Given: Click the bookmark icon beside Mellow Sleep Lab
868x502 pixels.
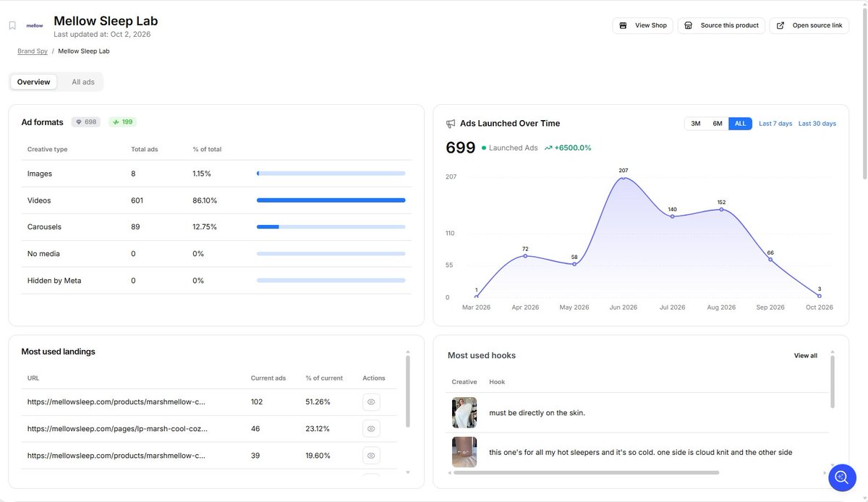Looking at the screenshot, I should pyautogui.click(x=12, y=26).
